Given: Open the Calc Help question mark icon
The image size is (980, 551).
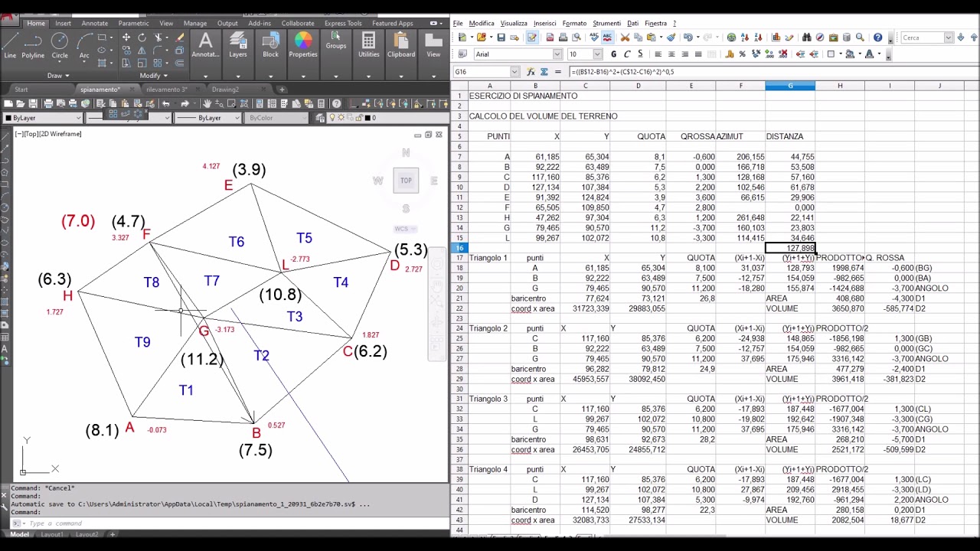Looking at the screenshot, I should click(877, 37).
